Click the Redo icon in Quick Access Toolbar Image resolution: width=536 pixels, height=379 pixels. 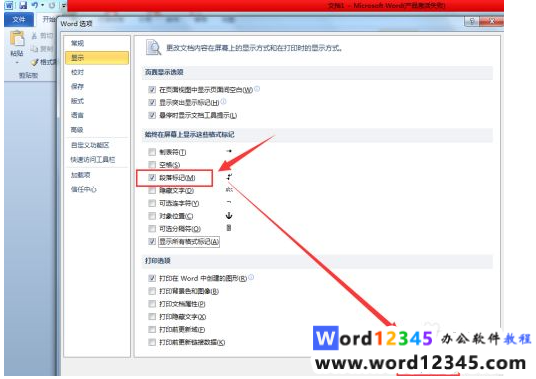pyautogui.click(x=52, y=5)
